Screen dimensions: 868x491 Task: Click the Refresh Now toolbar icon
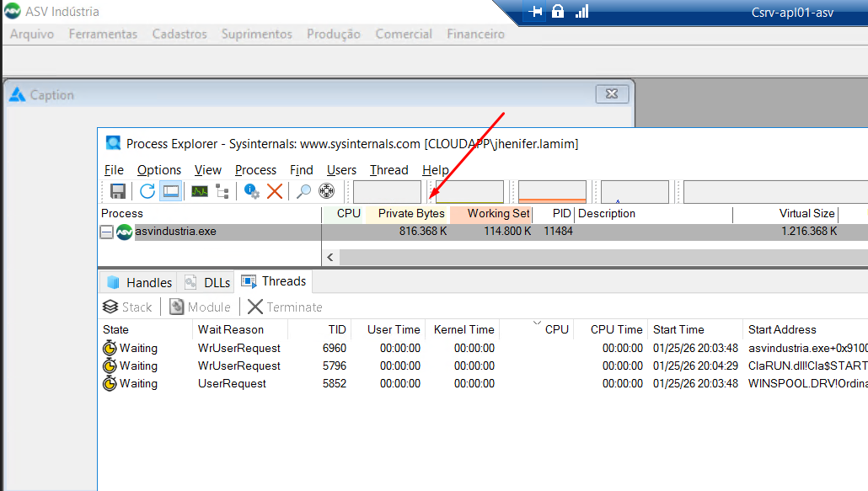click(x=147, y=191)
